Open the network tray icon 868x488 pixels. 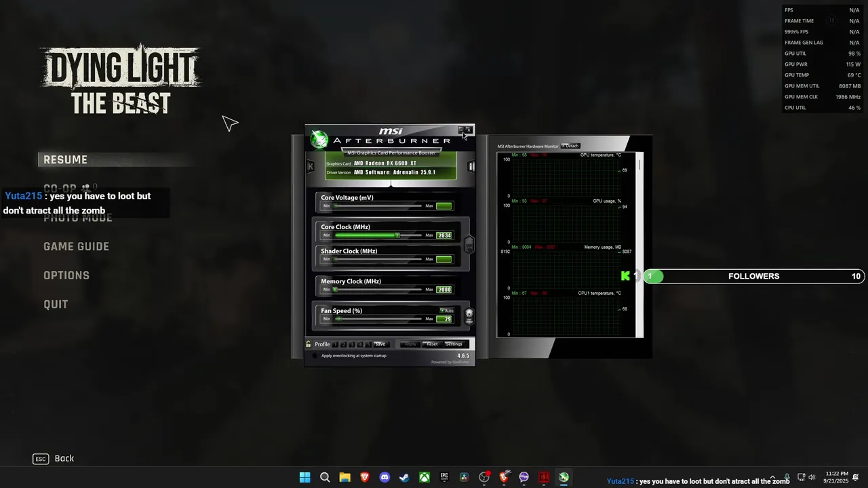801,477
